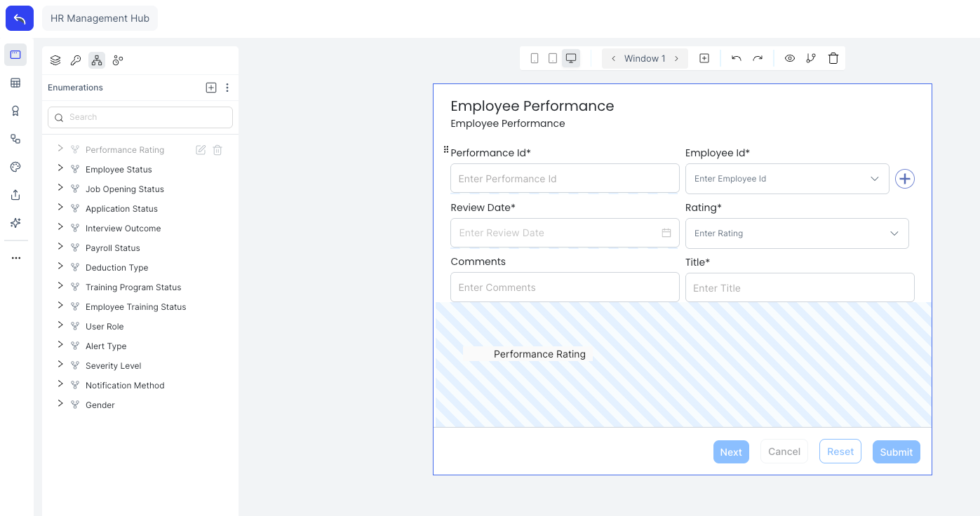Switch to mobile device view
Screen dimensions: 980x516
(535, 59)
